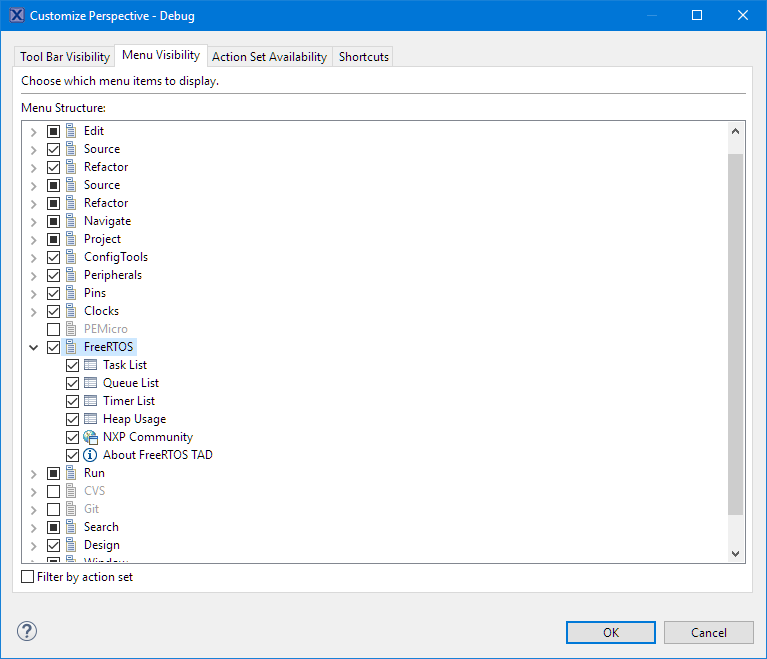Click the info icon beside About FreeRTOS TAD

(x=90, y=455)
